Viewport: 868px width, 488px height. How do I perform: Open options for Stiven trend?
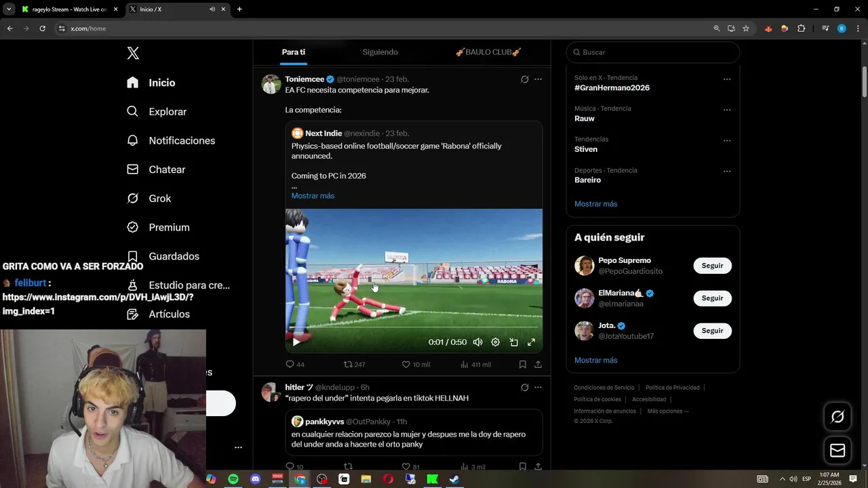tap(727, 141)
